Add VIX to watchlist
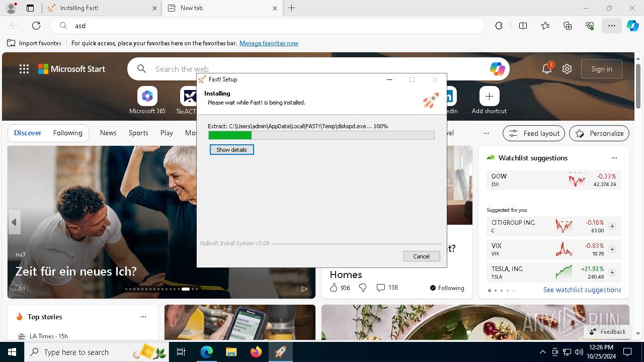Viewport: 644px width, 362px height. (x=612, y=249)
